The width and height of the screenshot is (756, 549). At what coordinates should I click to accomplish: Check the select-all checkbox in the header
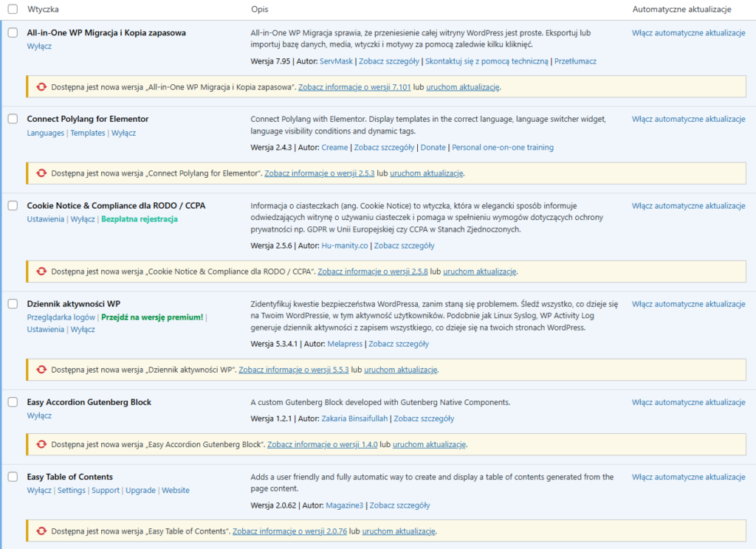tap(11, 10)
